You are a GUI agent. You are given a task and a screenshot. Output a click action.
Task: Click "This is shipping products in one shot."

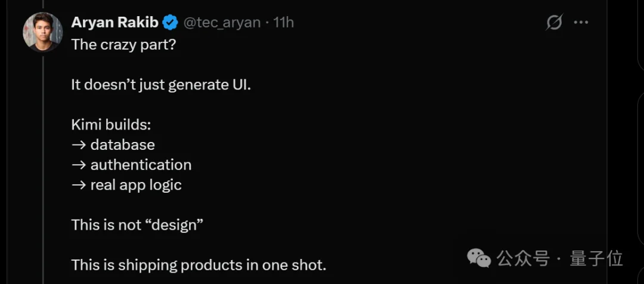pyautogui.click(x=199, y=265)
